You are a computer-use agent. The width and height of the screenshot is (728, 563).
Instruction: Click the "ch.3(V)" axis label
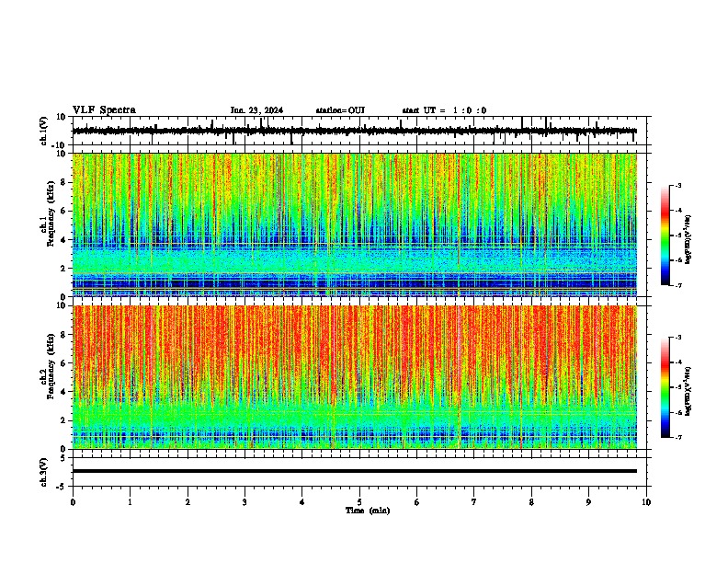click(x=44, y=472)
